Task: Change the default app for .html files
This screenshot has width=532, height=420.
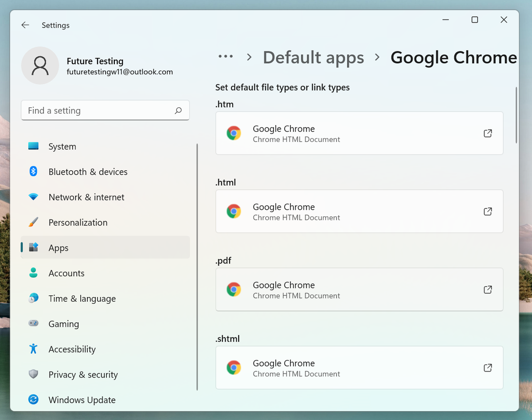Action: coord(359,212)
